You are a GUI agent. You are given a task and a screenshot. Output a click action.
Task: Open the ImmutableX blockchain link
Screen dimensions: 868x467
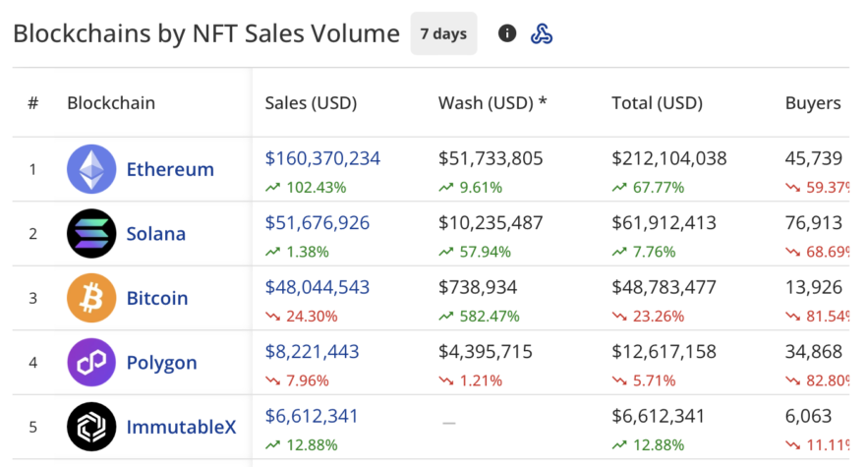[181, 427]
